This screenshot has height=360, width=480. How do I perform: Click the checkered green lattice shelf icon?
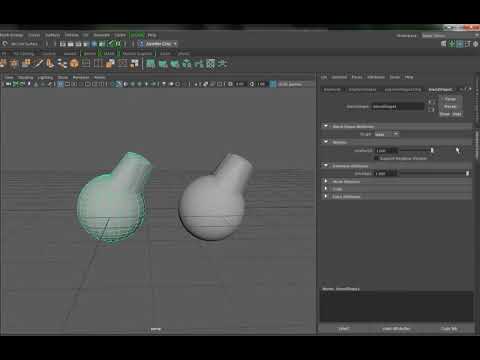211,63
